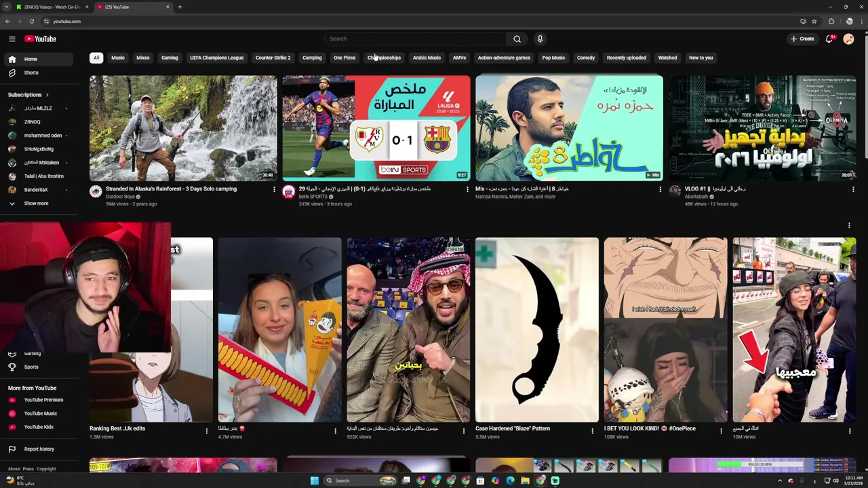Open Windows Start menu
This screenshot has height=488, width=868.
tap(314, 481)
